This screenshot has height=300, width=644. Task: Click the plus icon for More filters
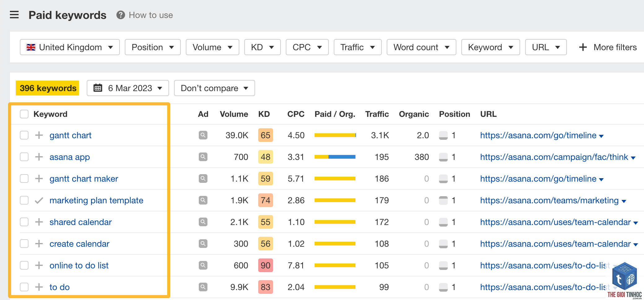[x=583, y=47]
